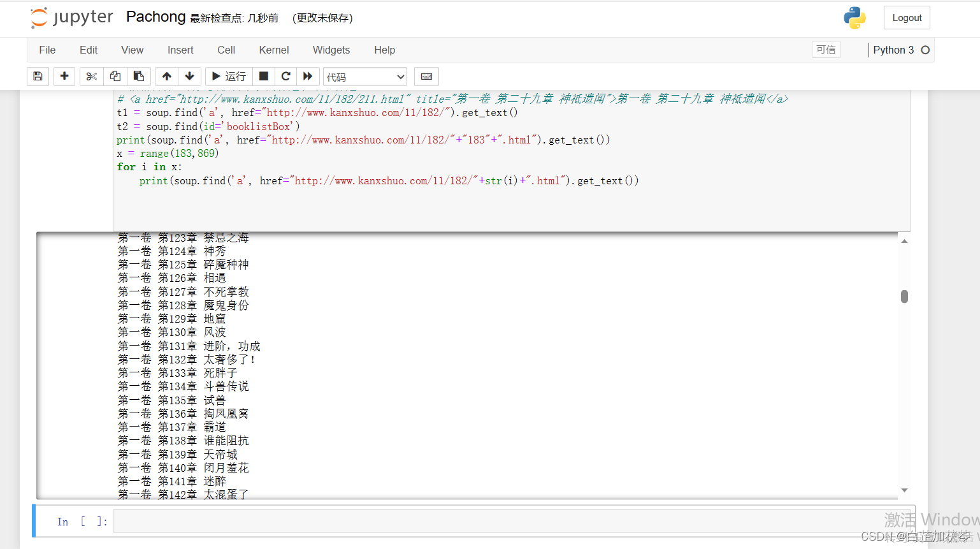
Task: Click output line 第131章 进阶，功成
Action: (189, 346)
